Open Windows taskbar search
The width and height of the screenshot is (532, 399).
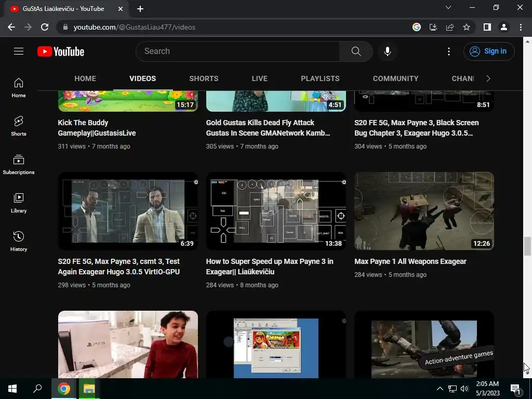point(37,389)
